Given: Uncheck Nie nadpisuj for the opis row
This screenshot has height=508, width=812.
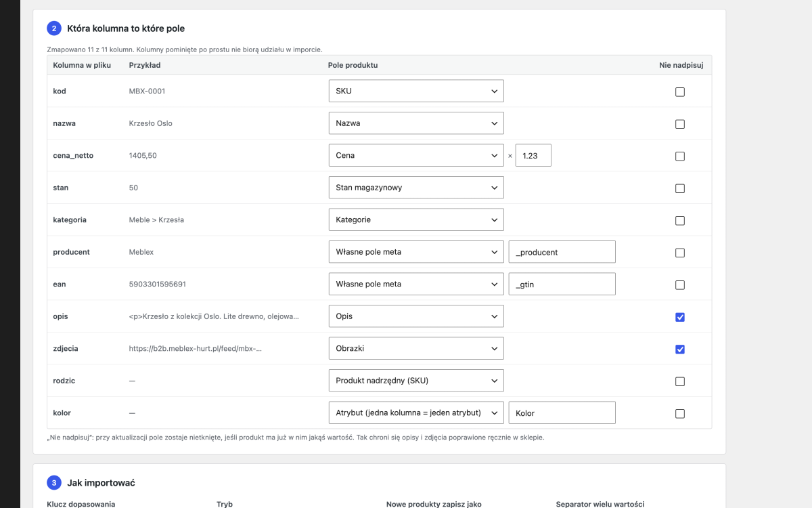Looking at the screenshot, I should (680, 317).
